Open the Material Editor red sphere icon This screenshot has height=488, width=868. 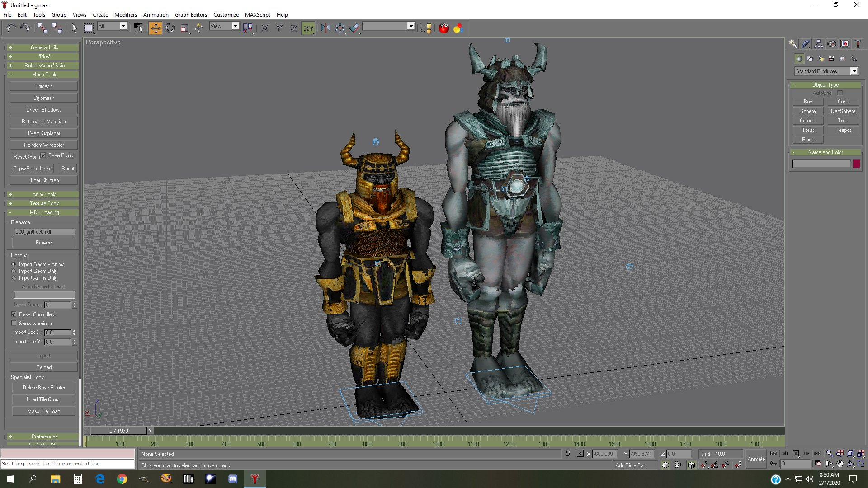click(444, 28)
